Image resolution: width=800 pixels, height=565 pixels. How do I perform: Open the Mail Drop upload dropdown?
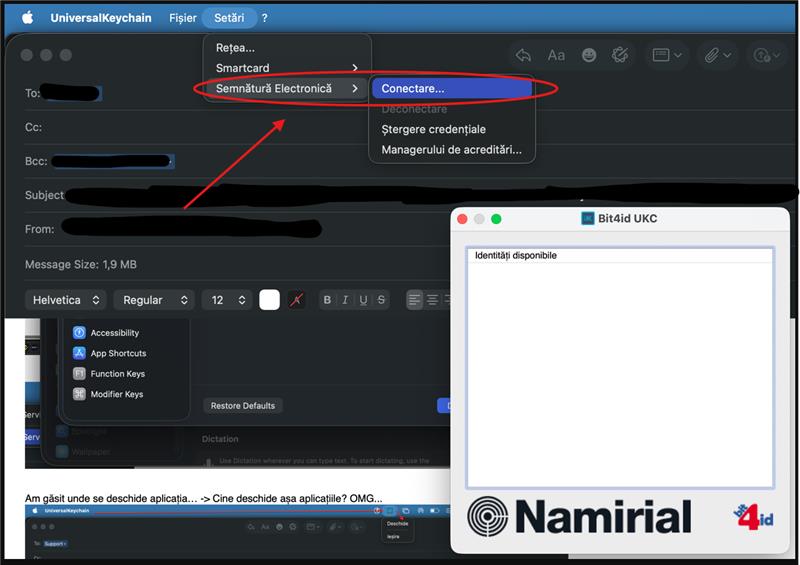pos(767,55)
